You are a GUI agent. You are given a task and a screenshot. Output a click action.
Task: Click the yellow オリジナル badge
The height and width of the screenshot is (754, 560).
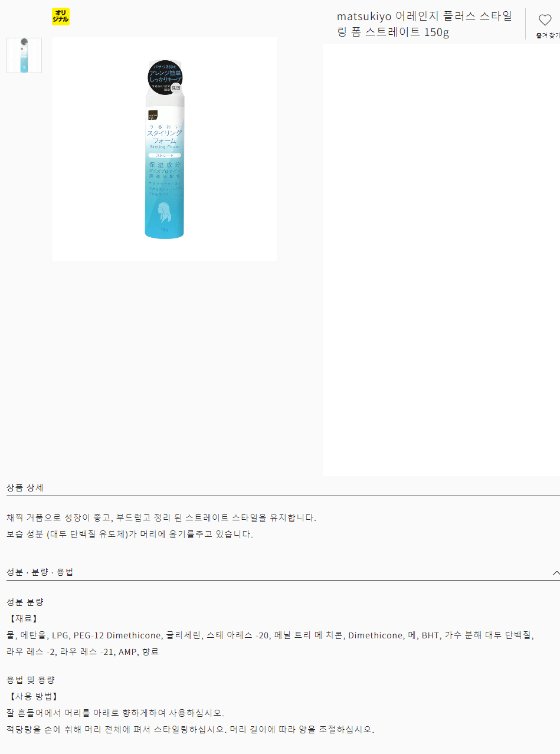[x=61, y=17]
